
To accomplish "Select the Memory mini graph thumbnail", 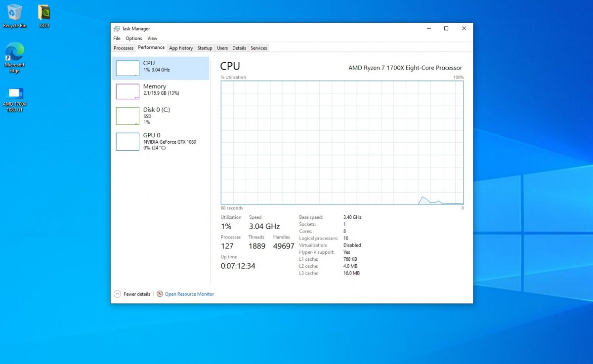I will click(127, 91).
